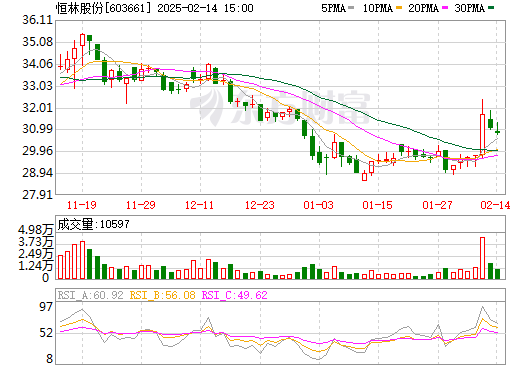Click the 01-27 date label

(437, 205)
